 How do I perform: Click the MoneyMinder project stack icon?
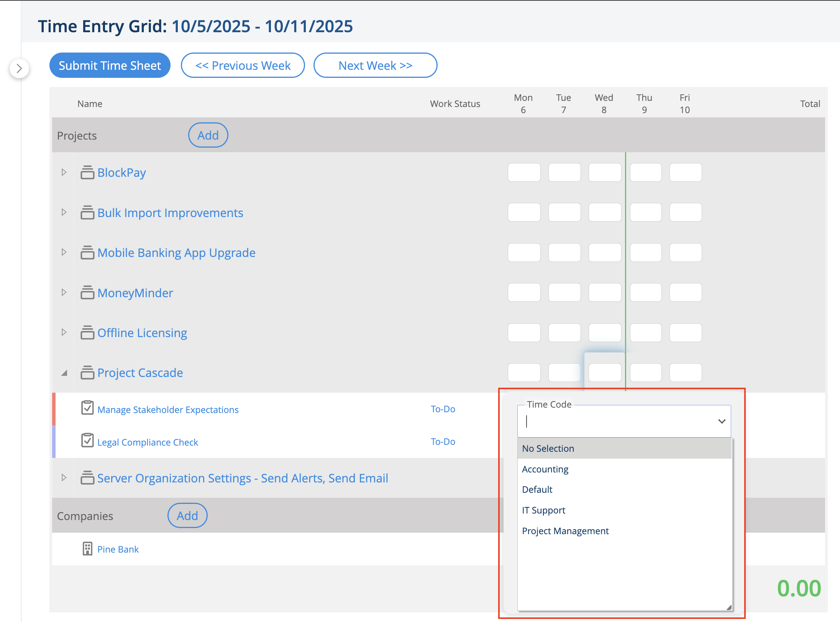point(87,293)
